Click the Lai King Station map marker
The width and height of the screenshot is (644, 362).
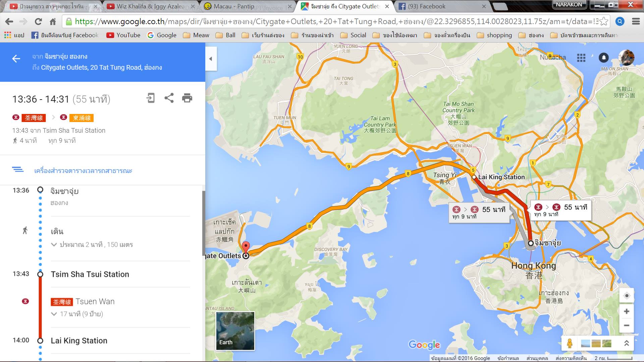(x=474, y=177)
